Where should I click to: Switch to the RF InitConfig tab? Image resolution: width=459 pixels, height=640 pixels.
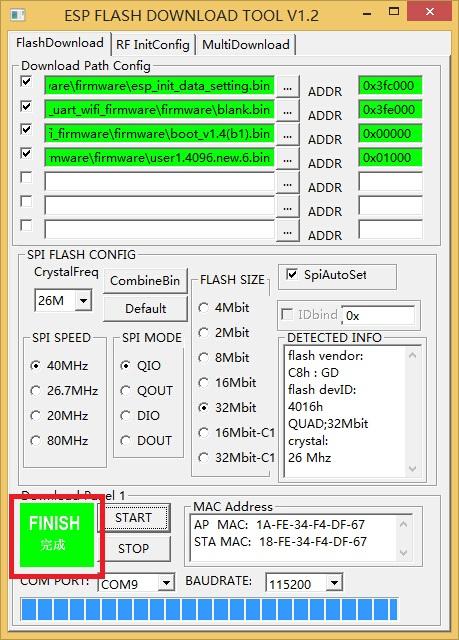[x=153, y=44]
